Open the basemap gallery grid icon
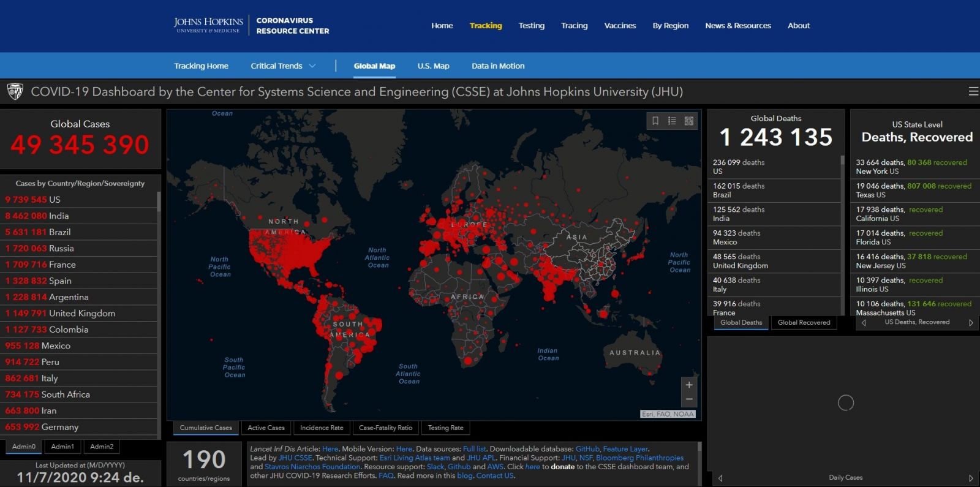 (689, 121)
